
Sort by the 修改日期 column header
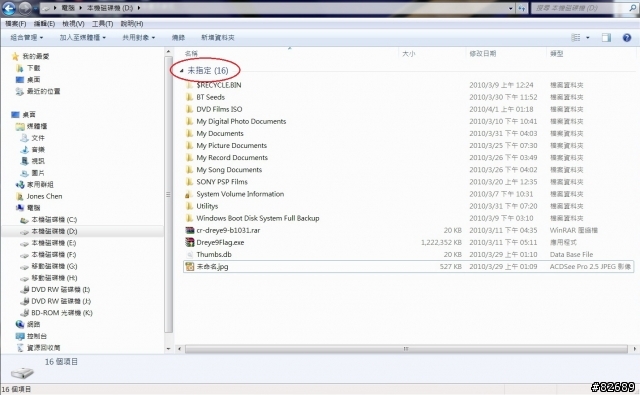[x=483, y=53]
